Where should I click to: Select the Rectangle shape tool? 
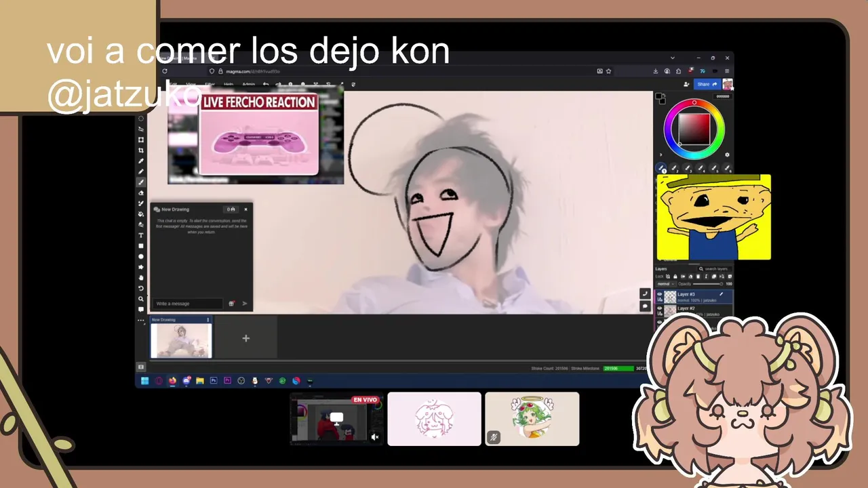[x=141, y=245]
